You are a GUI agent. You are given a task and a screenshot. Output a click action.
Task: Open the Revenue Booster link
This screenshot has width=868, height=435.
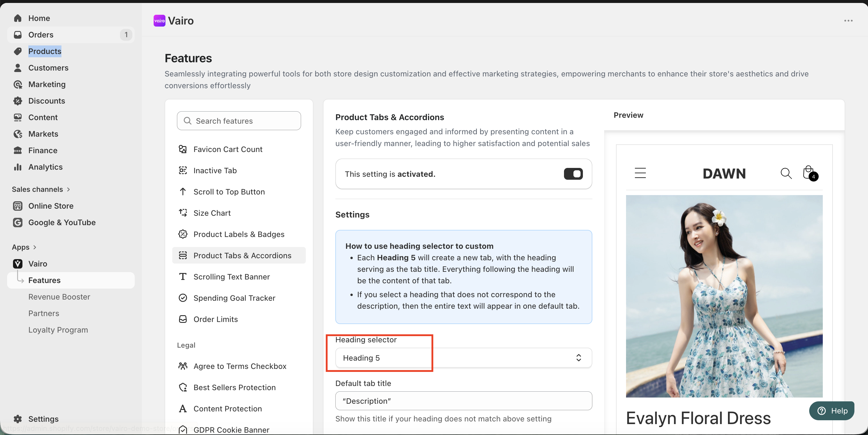click(59, 297)
